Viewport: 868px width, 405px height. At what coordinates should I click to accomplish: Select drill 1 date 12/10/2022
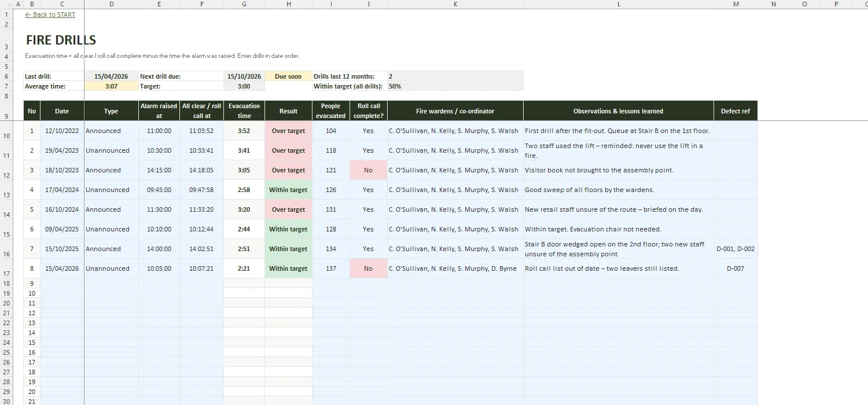[62, 131]
